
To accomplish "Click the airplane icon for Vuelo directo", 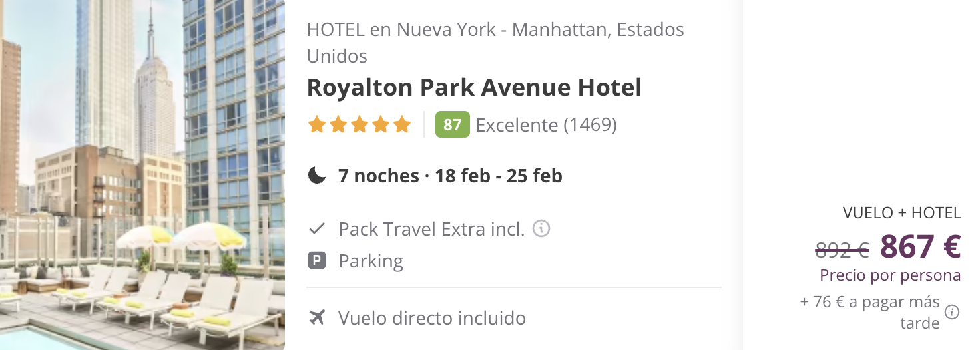I will click(x=317, y=318).
